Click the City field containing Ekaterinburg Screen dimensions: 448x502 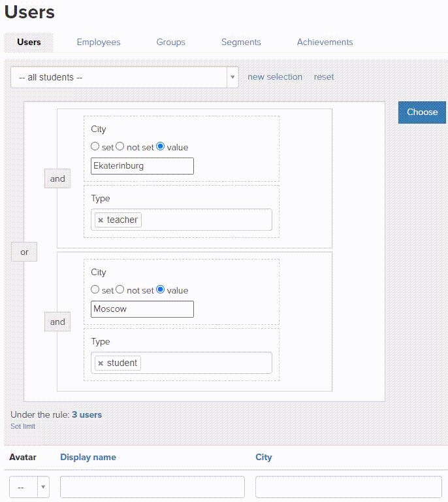click(142, 166)
